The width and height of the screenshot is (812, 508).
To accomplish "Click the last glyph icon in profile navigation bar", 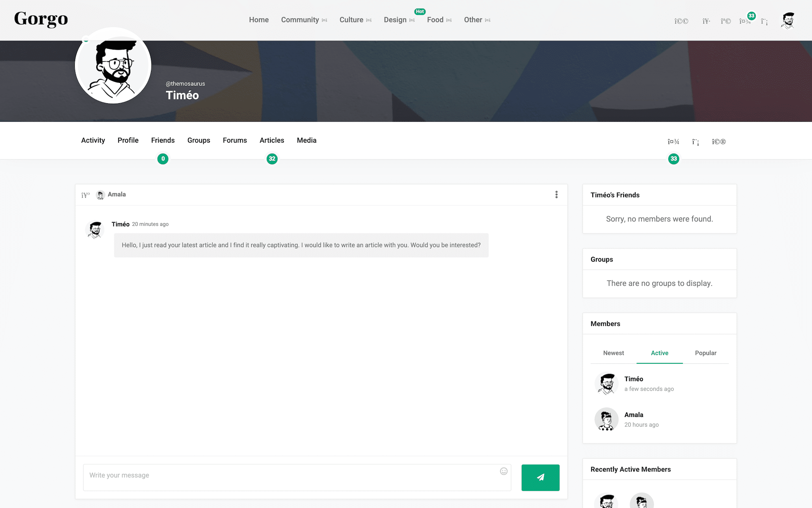I will (x=719, y=141).
